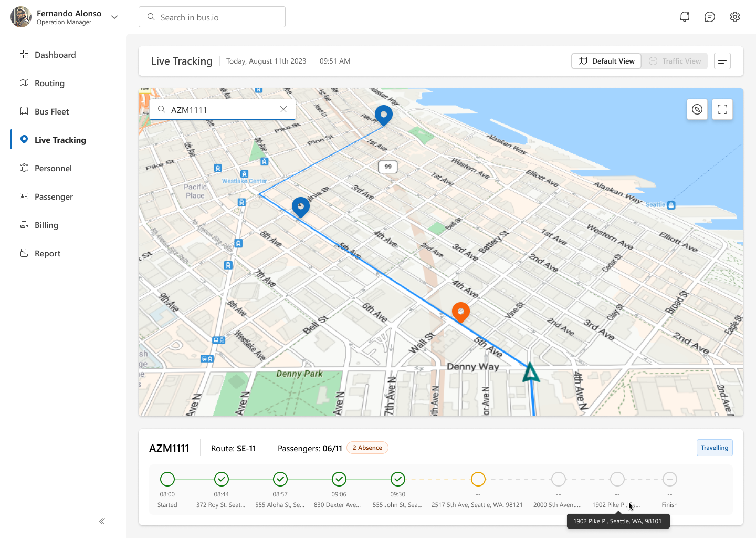Open the list menu icon beside Traffic View
Image resolution: width=756 pixels, height=538 pixels.
point(722,61)
